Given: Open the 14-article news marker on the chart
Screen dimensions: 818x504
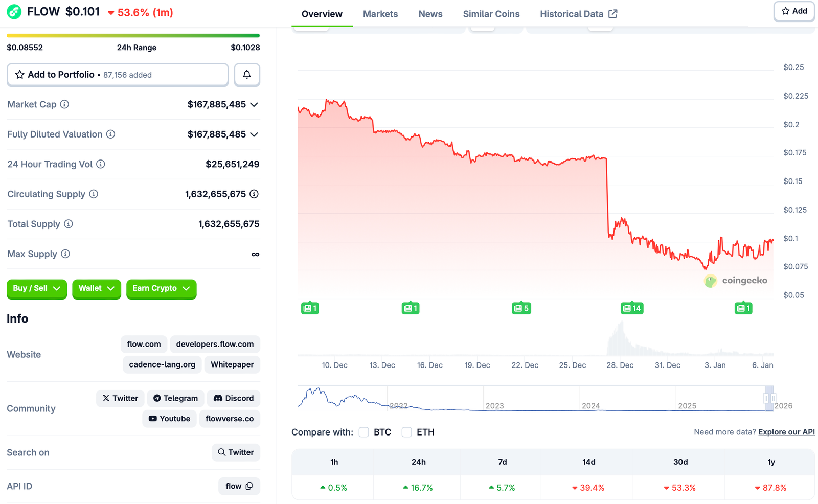Looking at the screenshot, I should (631, 308).
